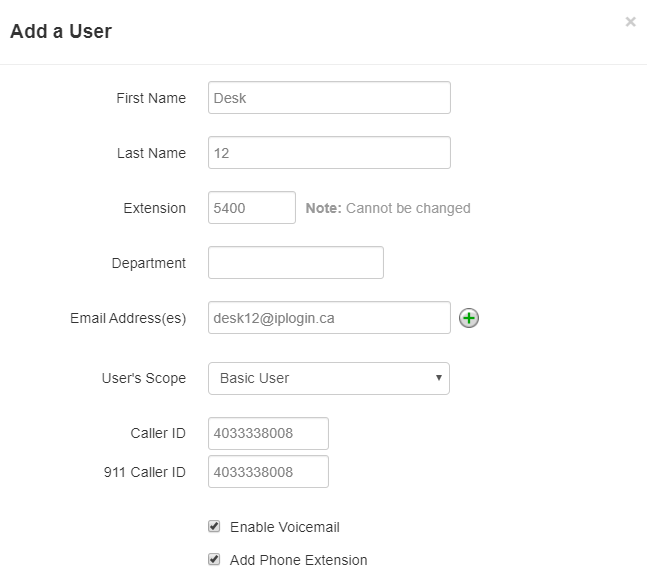This screenshot has width=647, height=587.
Task: Click the Enable Voicemail label text
Action: pos(285,527)
